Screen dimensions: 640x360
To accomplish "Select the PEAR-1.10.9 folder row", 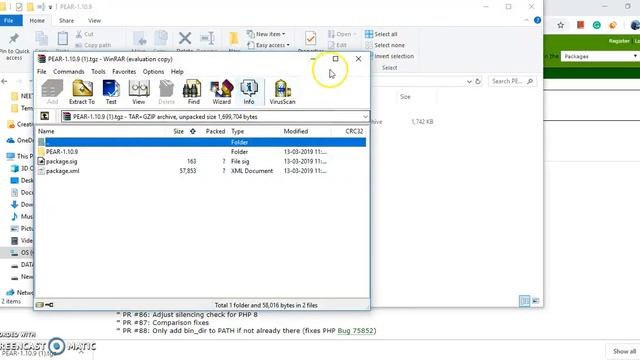I will click(x=202, y=152).
